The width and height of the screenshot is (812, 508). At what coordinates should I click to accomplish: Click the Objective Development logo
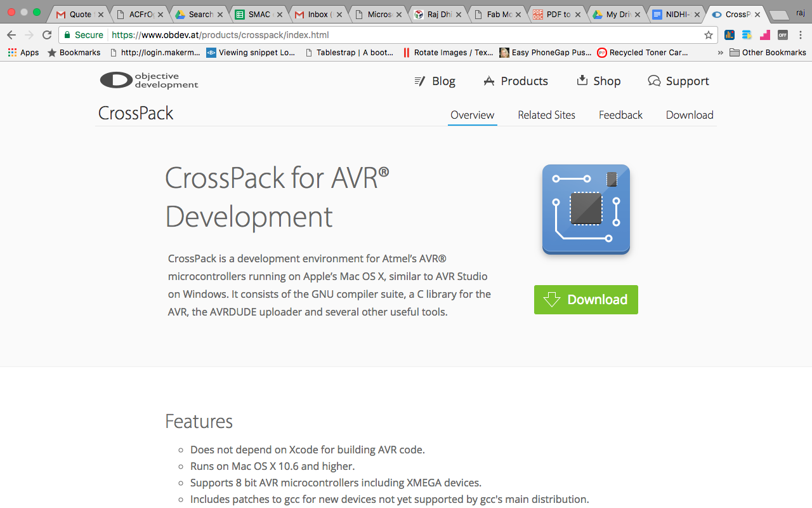[149, 81]
